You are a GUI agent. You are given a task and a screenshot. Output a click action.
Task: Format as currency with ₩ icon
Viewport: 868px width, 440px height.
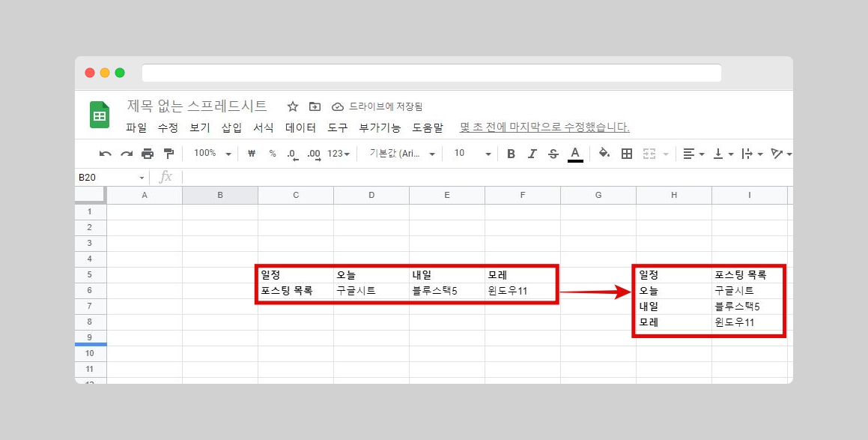click(x=252, y=154)
